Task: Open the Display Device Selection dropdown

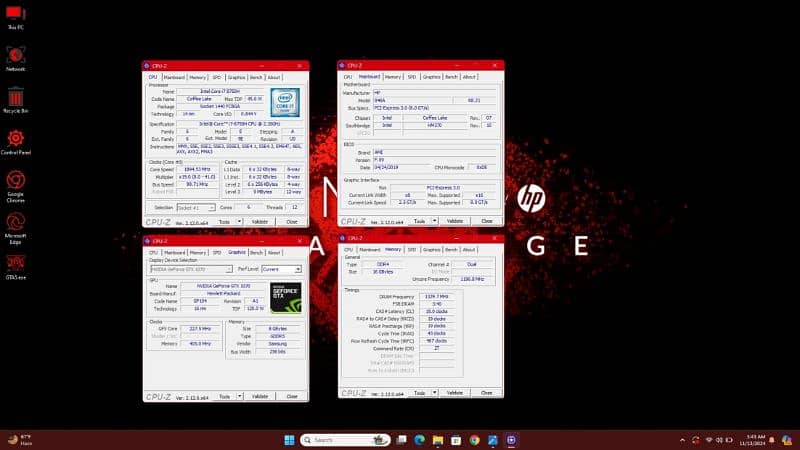Action: tap(189, 269)
